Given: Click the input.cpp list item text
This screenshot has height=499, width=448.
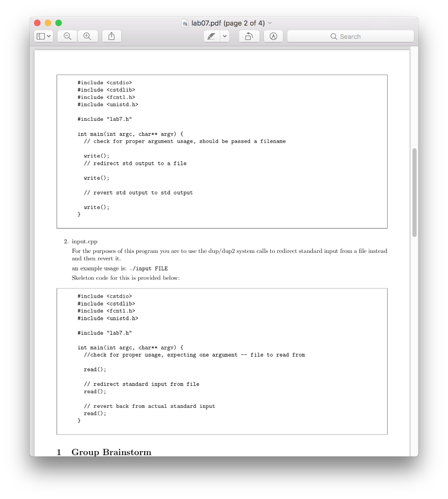Looking at the screenshot, I should click(x=85, y=241).
